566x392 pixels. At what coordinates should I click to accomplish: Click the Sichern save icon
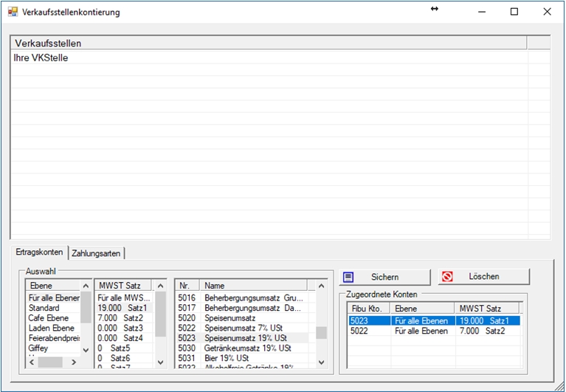click(350, 277)
